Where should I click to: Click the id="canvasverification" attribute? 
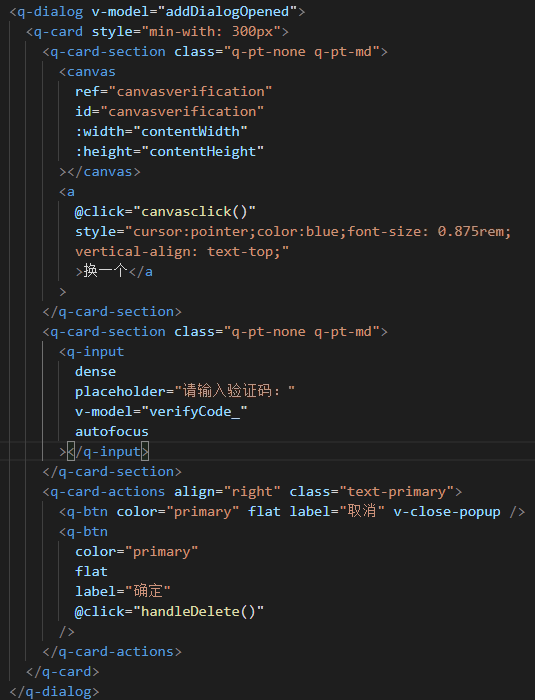[169, 112]
